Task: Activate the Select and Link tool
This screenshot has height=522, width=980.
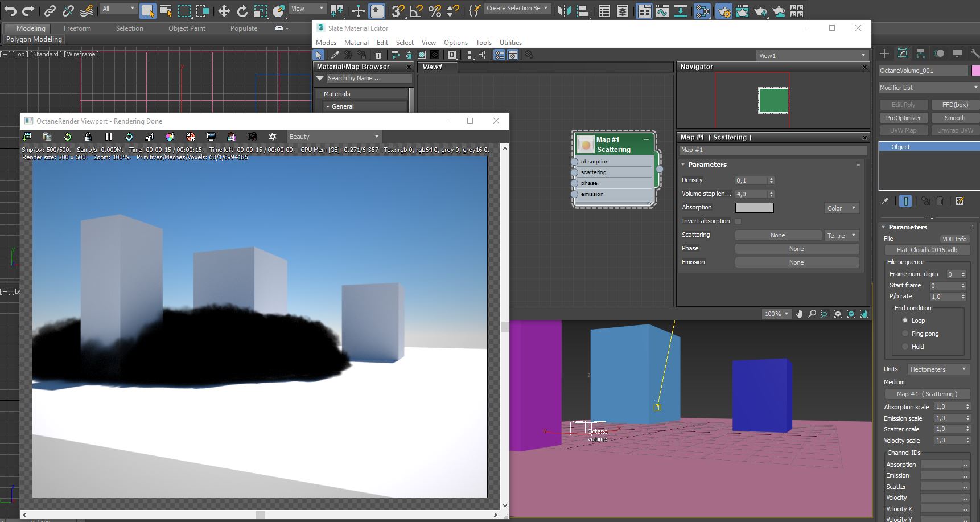Action: pos(50,10)
